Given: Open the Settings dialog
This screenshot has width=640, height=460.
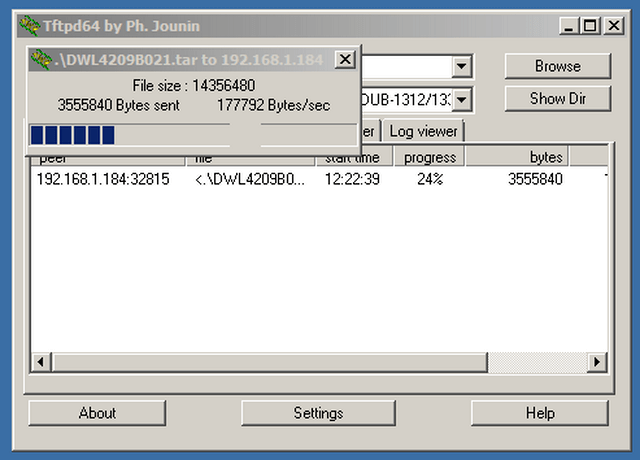Looking at the screenshot, I should [318, 413].
